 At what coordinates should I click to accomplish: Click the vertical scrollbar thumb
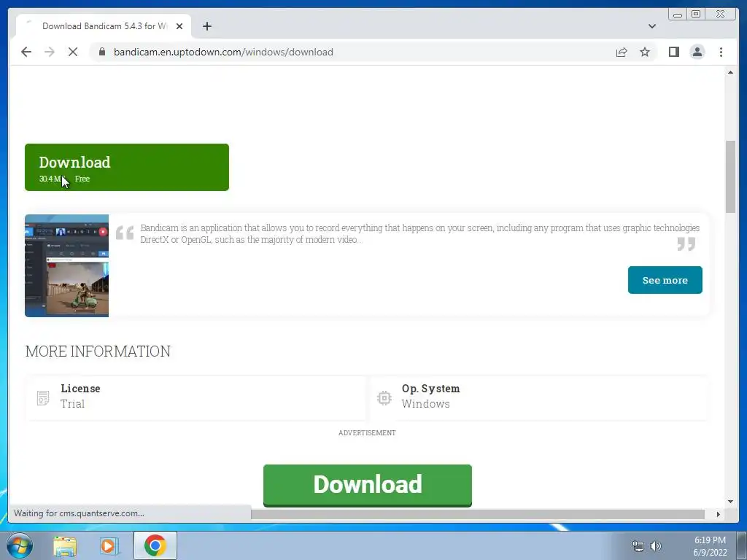point(730,176)
